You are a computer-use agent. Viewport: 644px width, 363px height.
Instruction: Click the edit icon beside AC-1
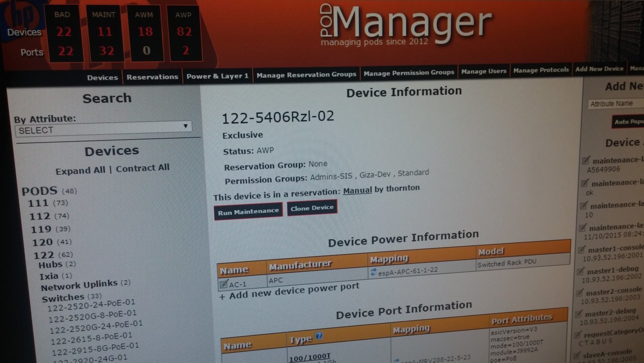(224, 284)
